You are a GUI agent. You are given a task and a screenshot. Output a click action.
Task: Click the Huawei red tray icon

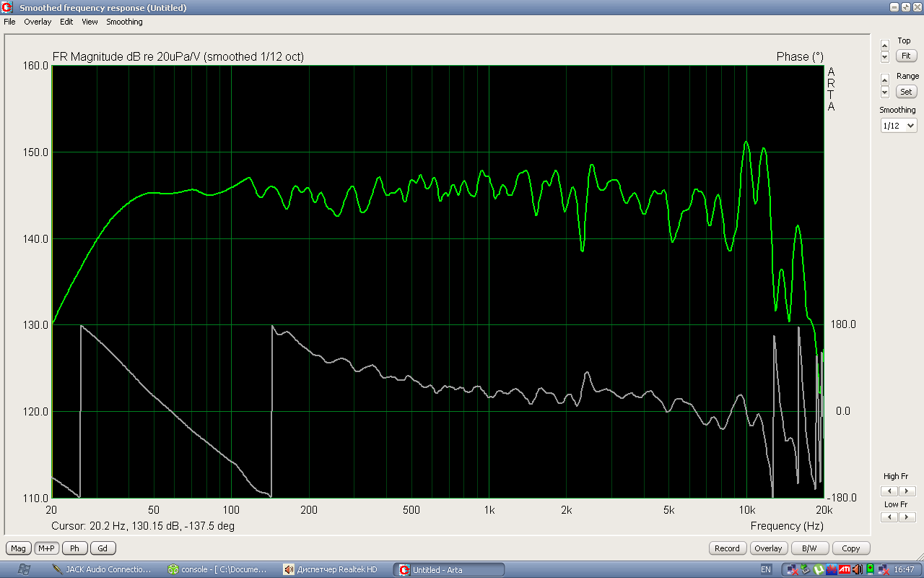point(831,569)
